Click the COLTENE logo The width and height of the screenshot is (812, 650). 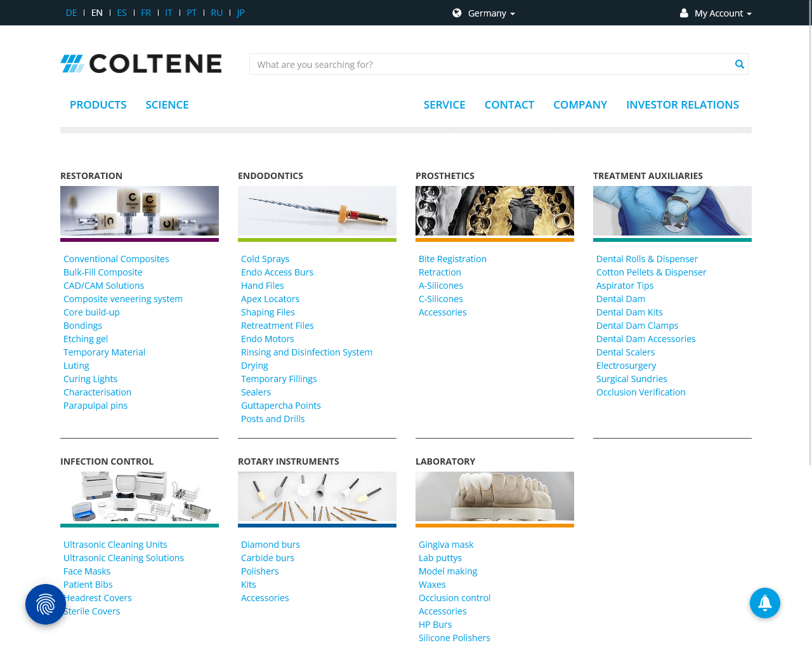141,63
